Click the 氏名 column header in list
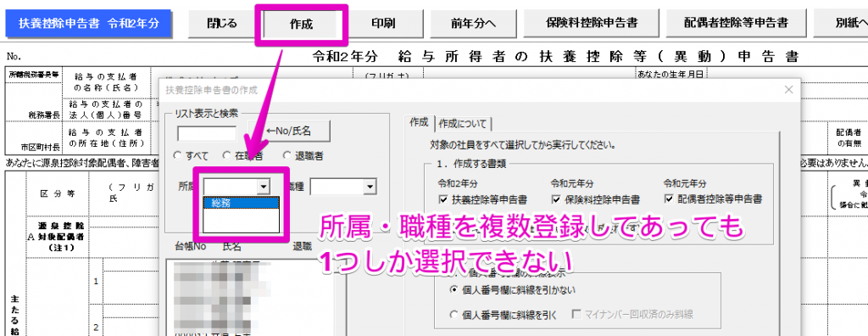This screenshot has width=868, height=336. pos(232,246)
